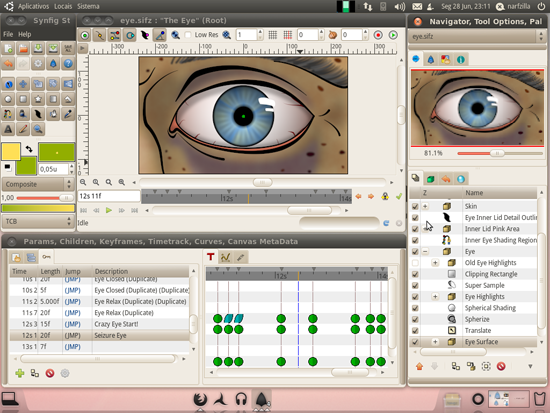
Task: Expand the Eye Highlights group
Action: coord(435,297)
